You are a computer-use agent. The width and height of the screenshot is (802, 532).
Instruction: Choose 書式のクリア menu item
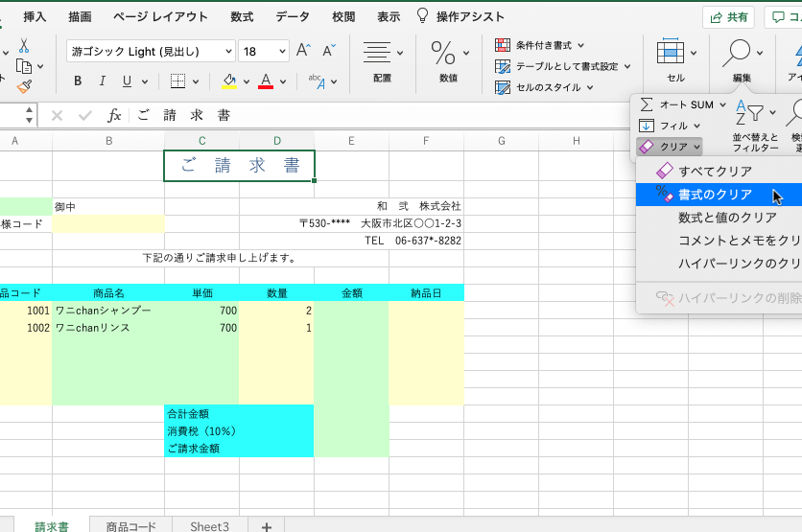[719, 195]
